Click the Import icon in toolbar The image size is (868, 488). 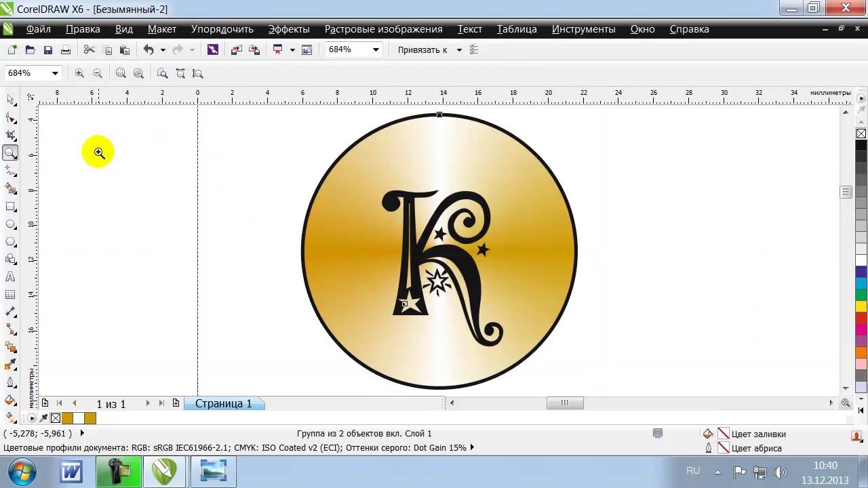(x=236, y=49)
